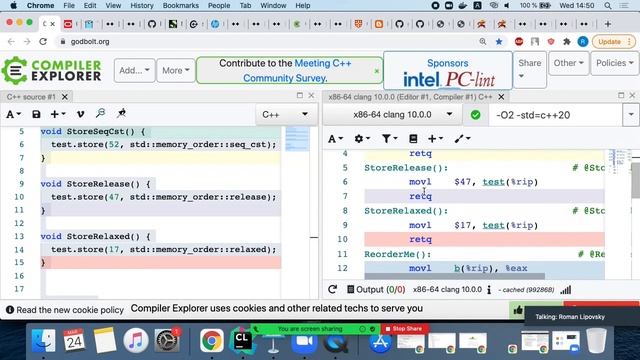640x360 pixels.
Task: Click the Chrome Update button
Action: [x=613, y=42]
